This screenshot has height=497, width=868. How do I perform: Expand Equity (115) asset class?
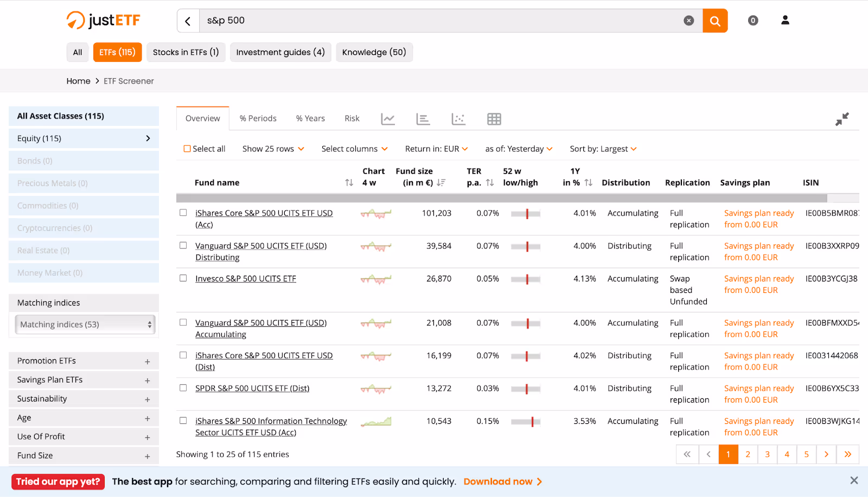84,138
